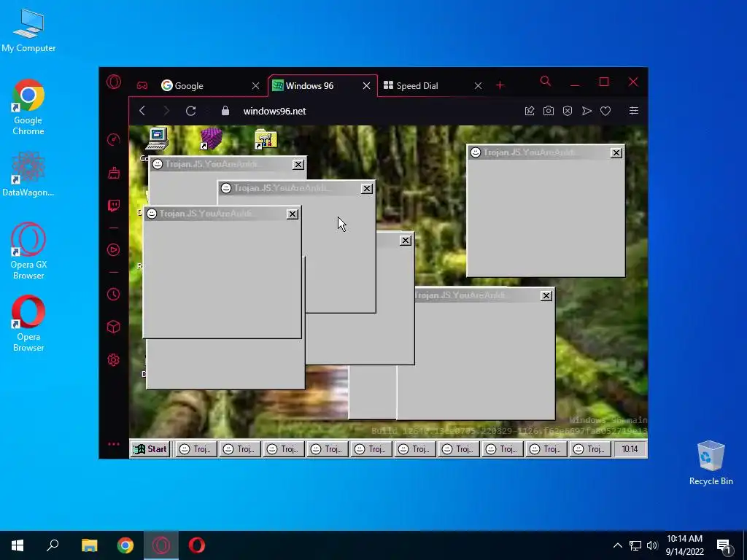This screenshot has height=560, width=747.
Task: Close the Trojan window under the mouse cursor
Action: pyautogui.click(x=366, y=189)
